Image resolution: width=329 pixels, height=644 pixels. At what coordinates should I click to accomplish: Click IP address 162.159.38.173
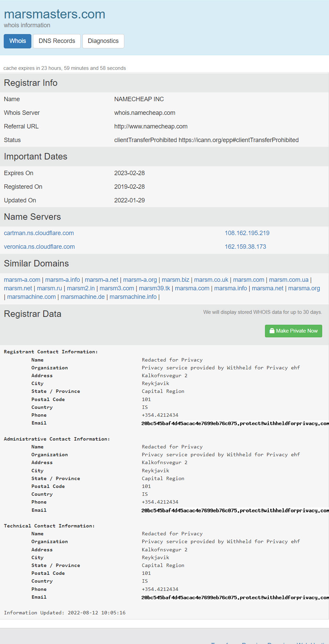tap(245, 247)
